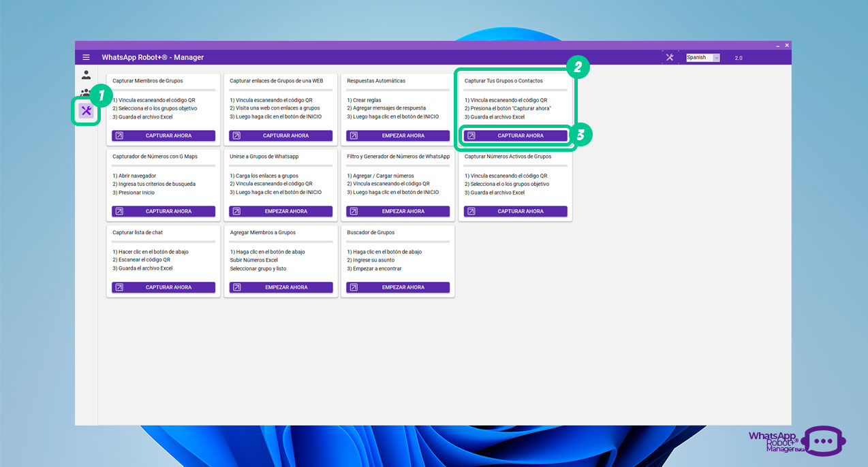Click the step '2) Escanear el código QR'
This screenshot has width=868, height=467.
[141, 260]
